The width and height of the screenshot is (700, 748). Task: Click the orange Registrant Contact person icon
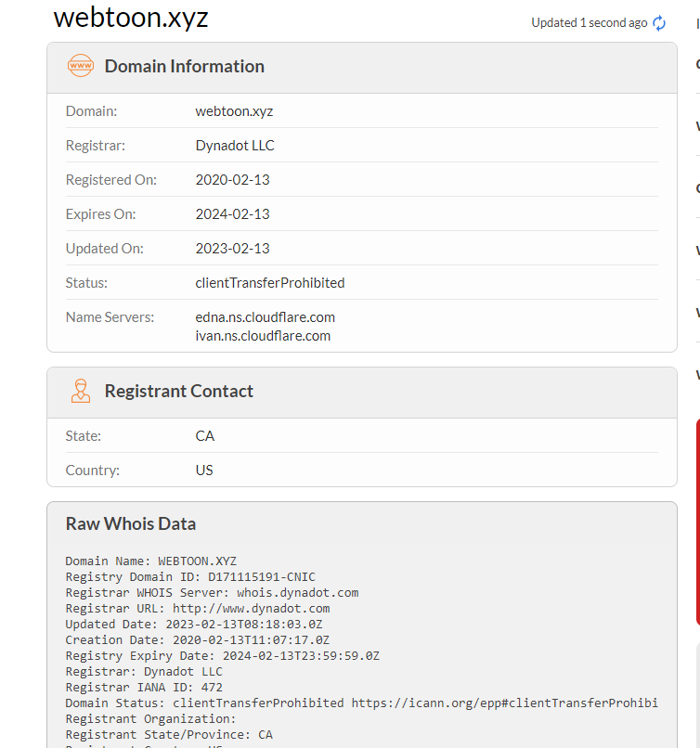coord(81,391)
